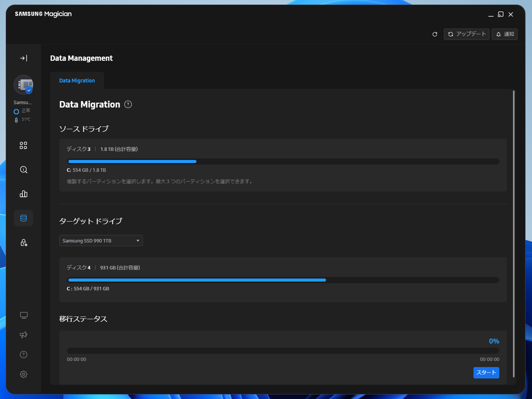Open the help question mark sidebar icon
This screenshot has width=532, height=399.
(x=24, y=355)
